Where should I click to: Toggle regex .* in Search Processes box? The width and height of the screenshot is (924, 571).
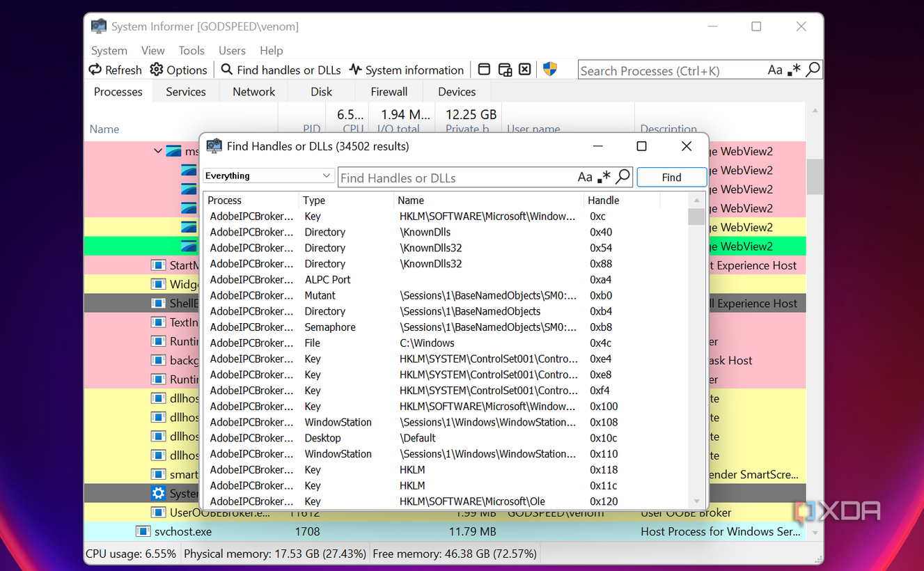[794, 70]
